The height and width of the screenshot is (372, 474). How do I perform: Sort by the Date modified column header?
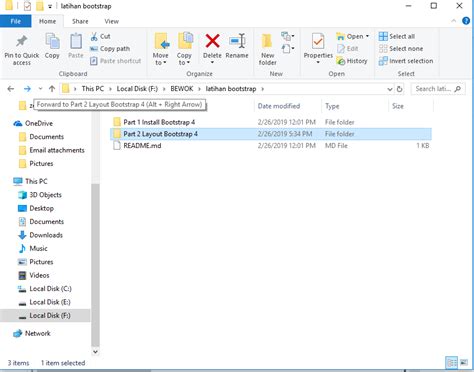point(279,106)
